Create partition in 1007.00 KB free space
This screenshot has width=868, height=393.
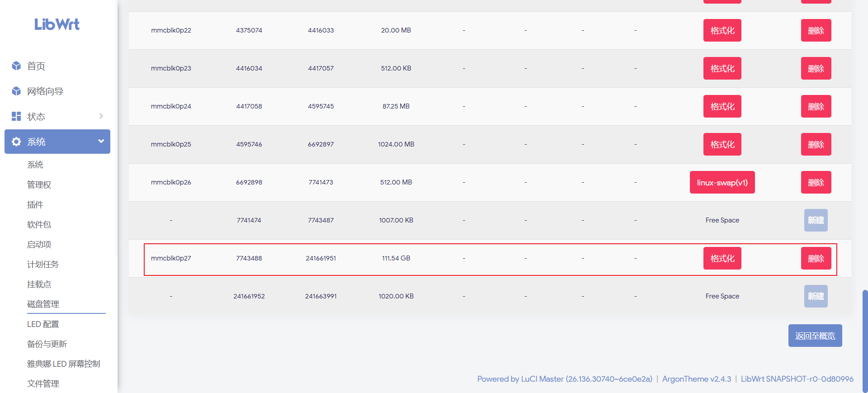816,220
